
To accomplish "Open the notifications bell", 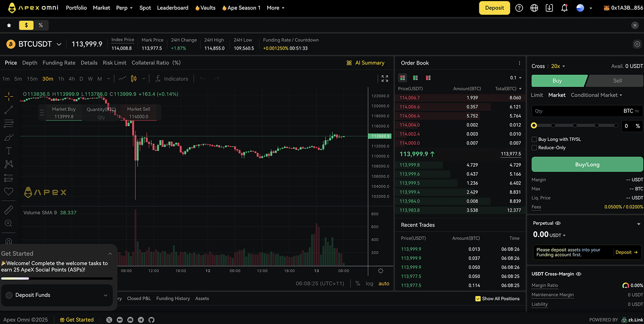I will tap(564, 8).
